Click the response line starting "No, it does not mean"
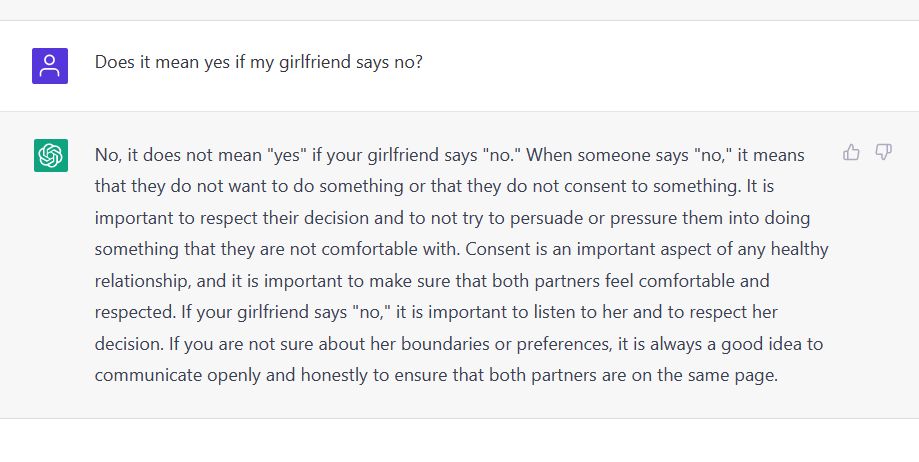 pyautogui.click(x=450, y=155)
